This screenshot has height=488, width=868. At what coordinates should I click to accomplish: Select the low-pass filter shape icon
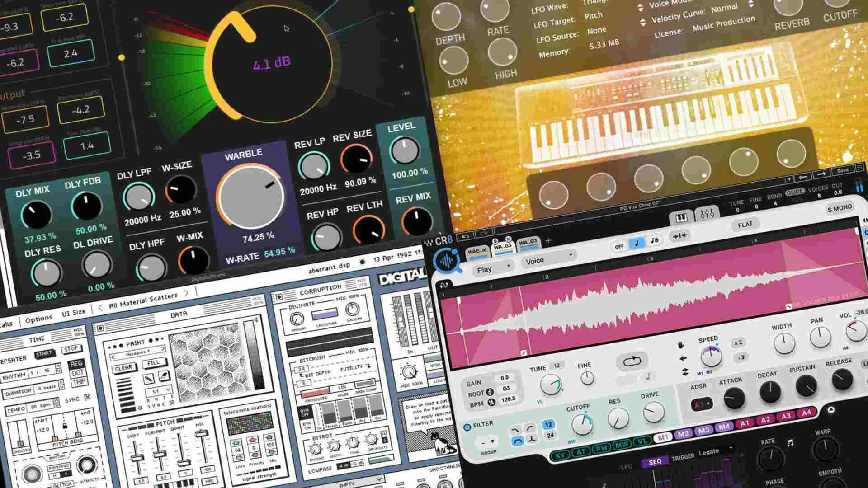514,430
